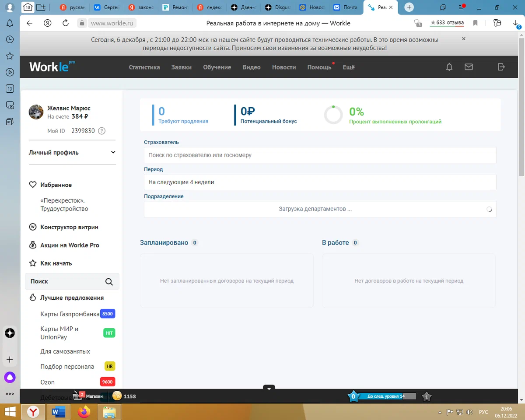Reload the page with refresh icon
The image size is (525, 420).
coord(66,23)
